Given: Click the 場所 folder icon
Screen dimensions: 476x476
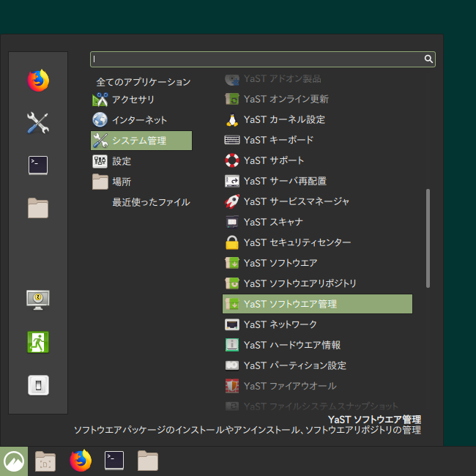Looking at the screenshot, I should coord(100,182).
